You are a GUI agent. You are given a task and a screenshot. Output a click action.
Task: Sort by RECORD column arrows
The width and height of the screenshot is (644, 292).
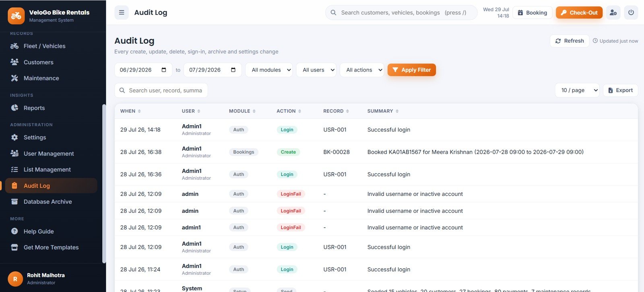347,111
